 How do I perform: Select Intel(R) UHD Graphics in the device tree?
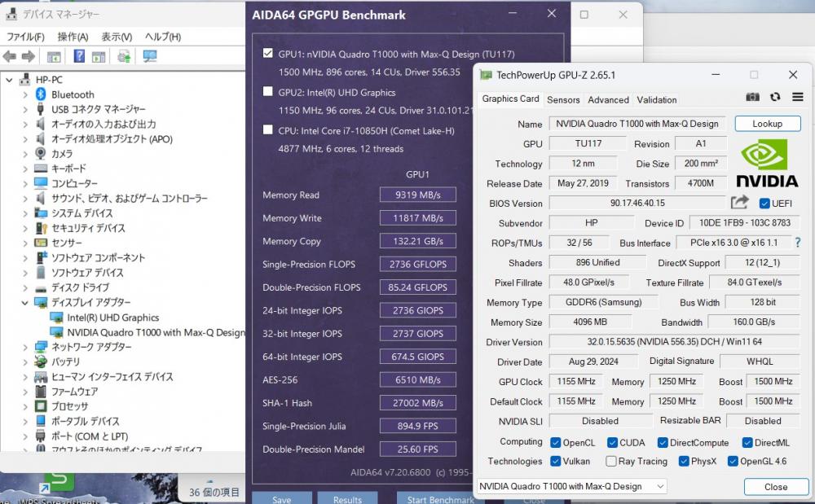(x=112, y=318)
